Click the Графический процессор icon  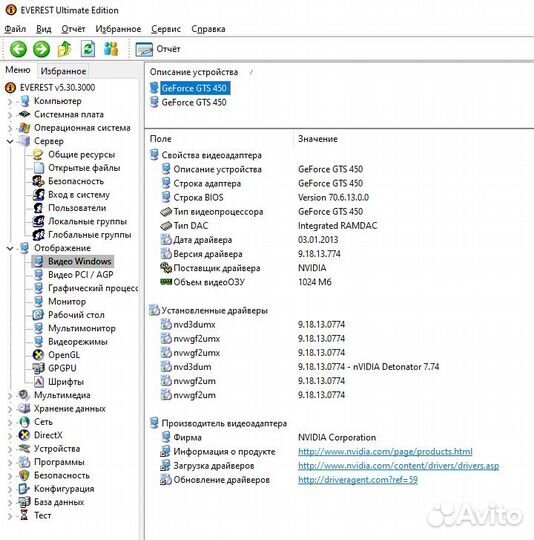pos(38,288)
